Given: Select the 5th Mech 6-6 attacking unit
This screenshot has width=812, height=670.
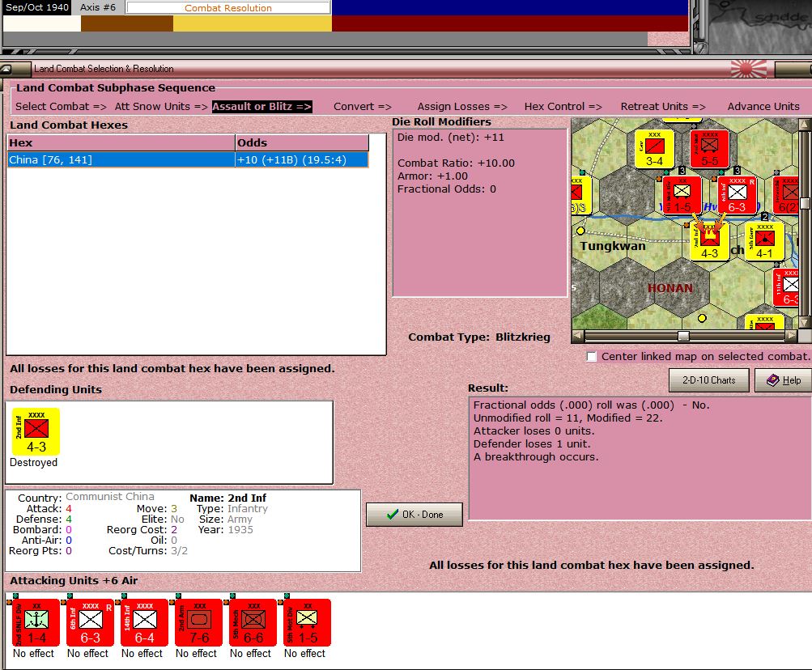Looking at the screenshot, I should (x=253, y=622).
